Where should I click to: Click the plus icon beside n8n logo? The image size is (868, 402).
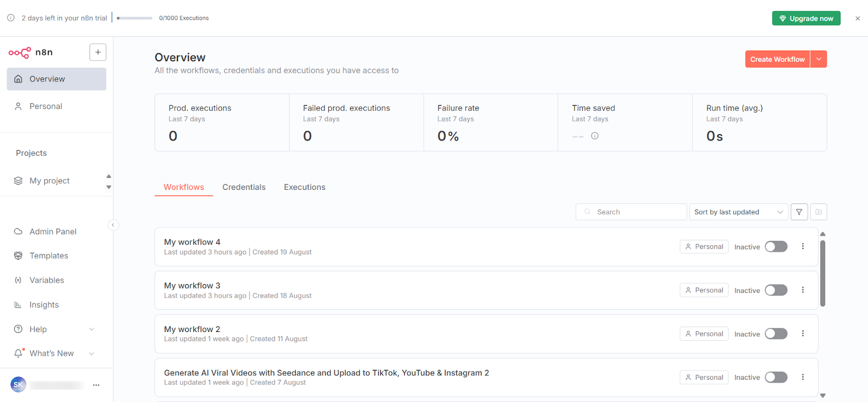(x=98, y=52)
